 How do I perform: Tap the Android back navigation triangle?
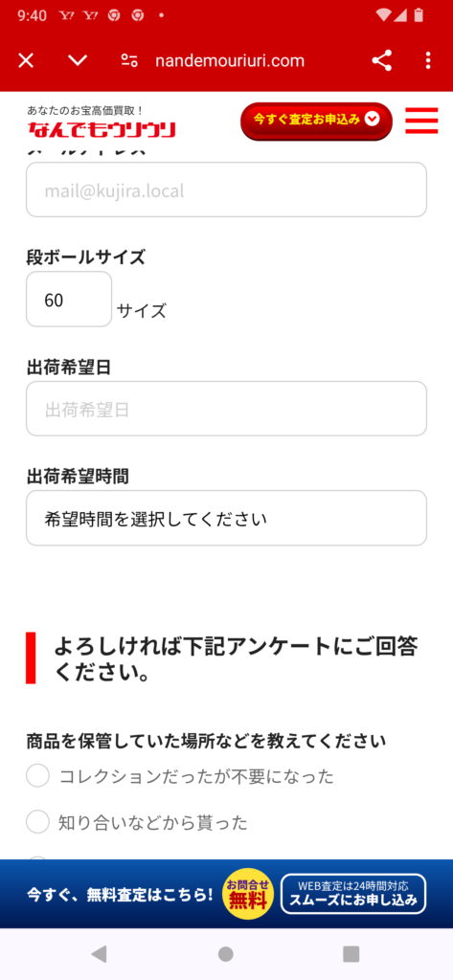tap(99, 954)
